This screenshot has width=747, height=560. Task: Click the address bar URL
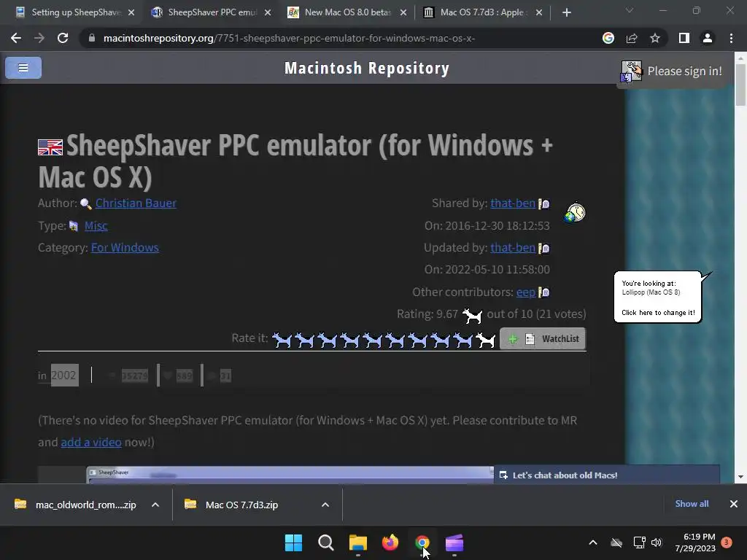tap(289, 38)
